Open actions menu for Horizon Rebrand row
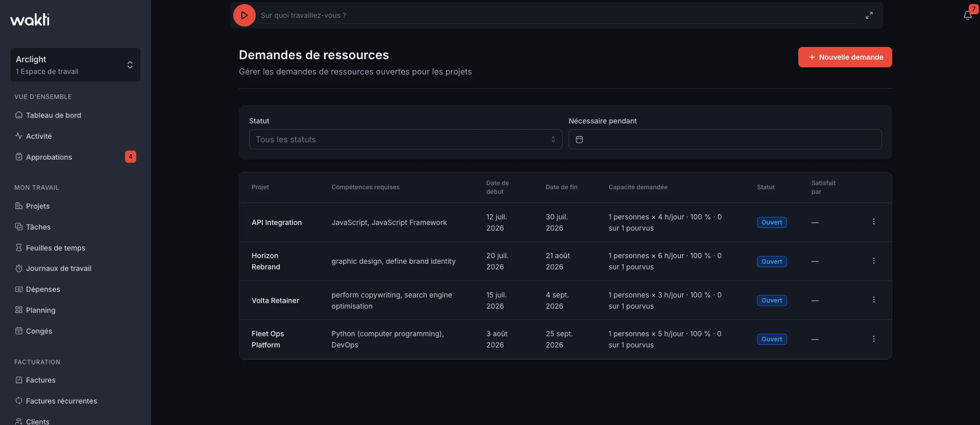980x425 pixels. [873, 261]
